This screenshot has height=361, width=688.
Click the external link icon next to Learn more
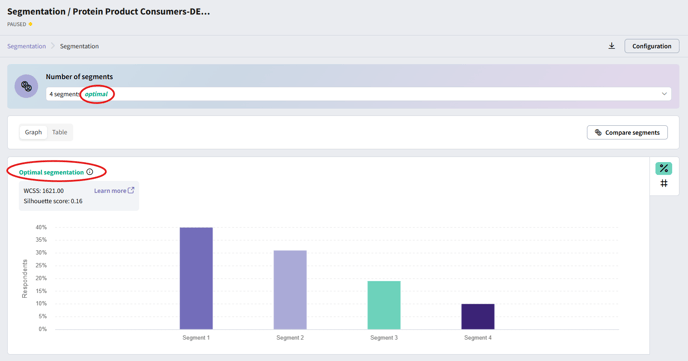point(131,190)
